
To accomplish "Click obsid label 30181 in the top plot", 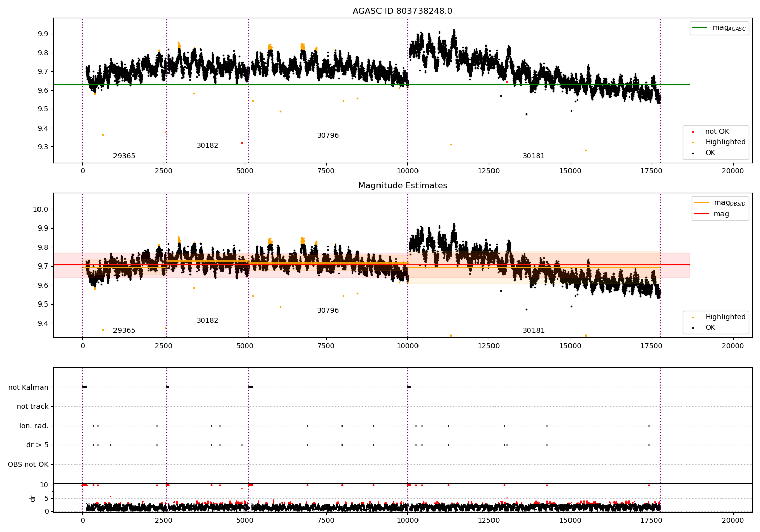I will coord(534,156).
